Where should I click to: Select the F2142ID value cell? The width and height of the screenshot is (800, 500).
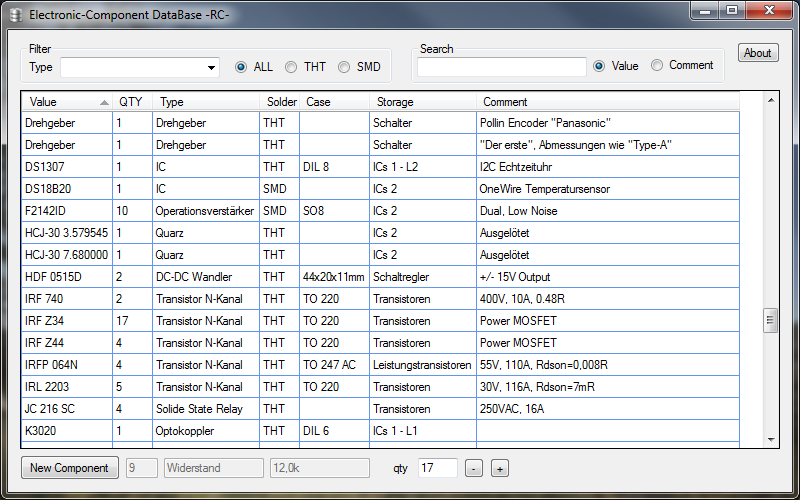click(67, 211)
